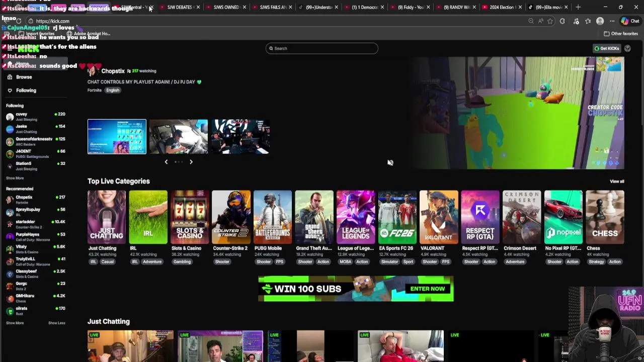Open the Following heart icon in sidebar
The height and width of the screenshot is (362, 644).
[10, 90]
